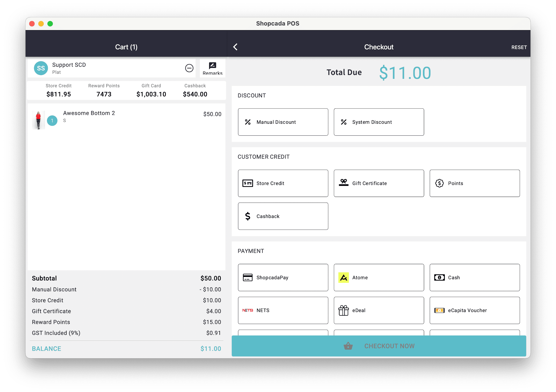
Task: Click the Gift Card balance $1,003.10
Action: (x=151, y=94)
